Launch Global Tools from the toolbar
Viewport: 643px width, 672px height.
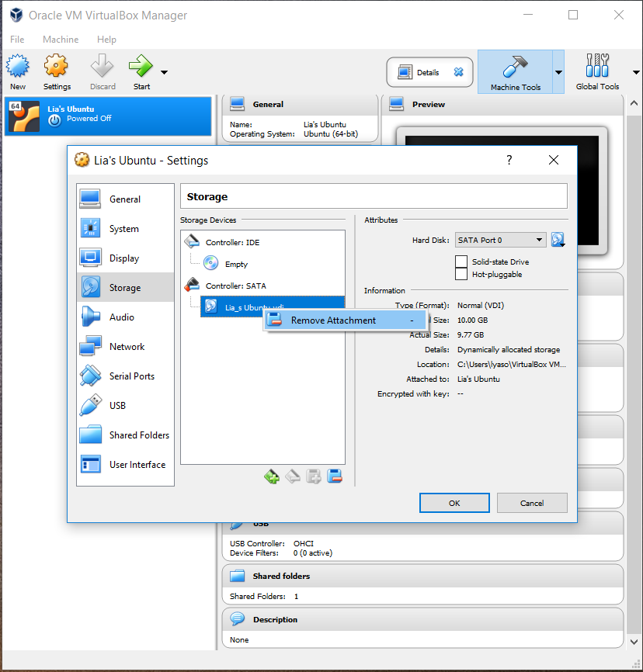click(597, 71)
